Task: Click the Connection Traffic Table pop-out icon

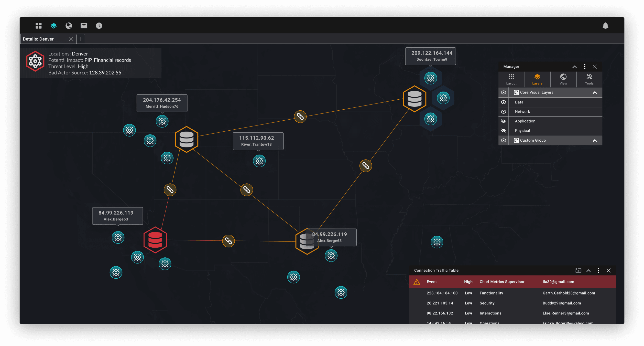Action: click(578, 270)
